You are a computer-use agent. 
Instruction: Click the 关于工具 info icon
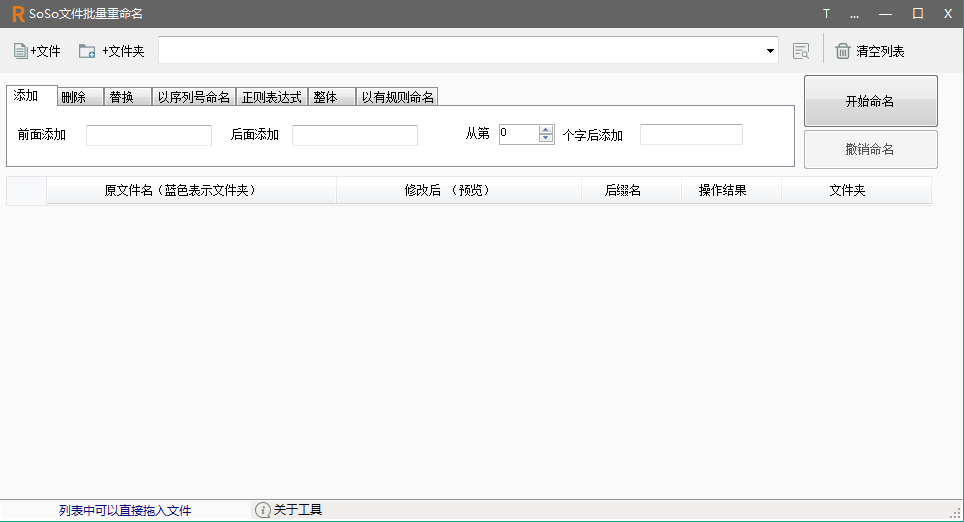click(263, 510)
